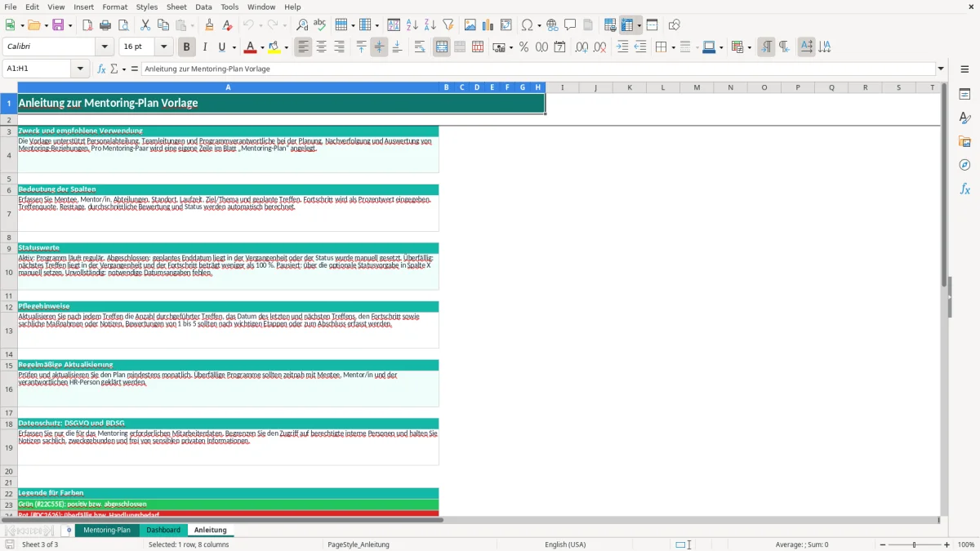The height and width of the screenshot is (551, 980).
Task: Click the Print icon
Action: pyautogui.click(x=105, y=25)
